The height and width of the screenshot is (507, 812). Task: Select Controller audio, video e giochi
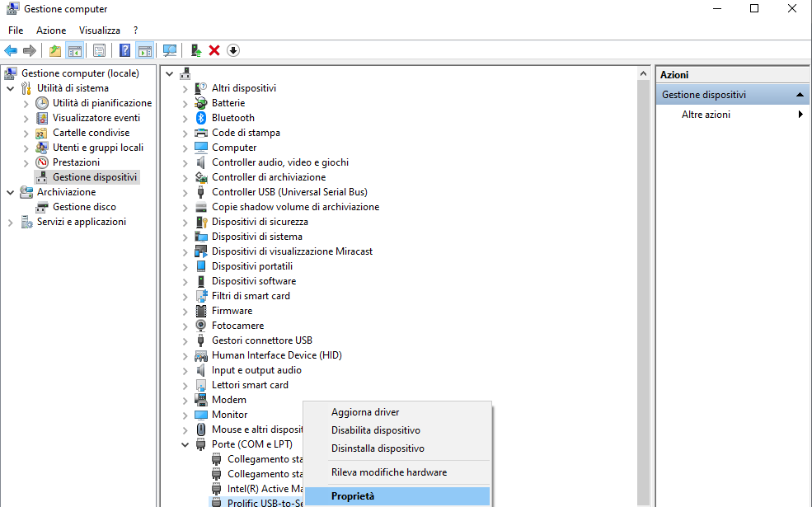click(280, 162)
